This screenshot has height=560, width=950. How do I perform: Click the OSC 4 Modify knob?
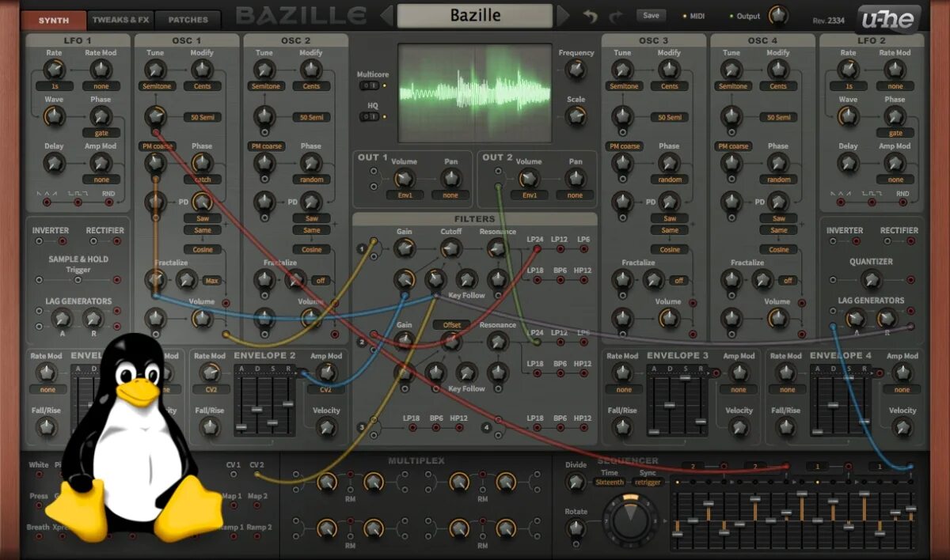pos(778,70)
